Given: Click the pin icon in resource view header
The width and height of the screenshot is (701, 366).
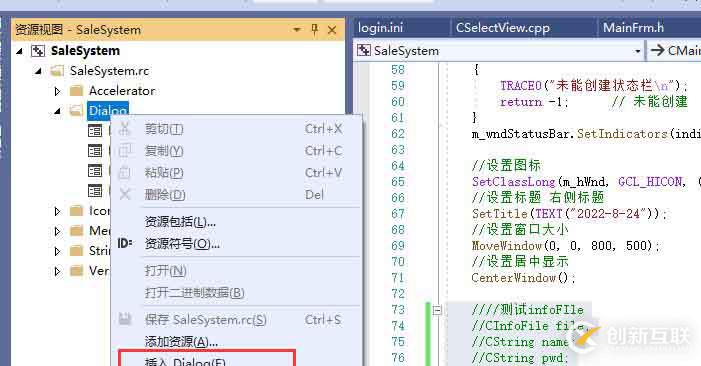Looking at the screenshot, I should tap(314, 30).
